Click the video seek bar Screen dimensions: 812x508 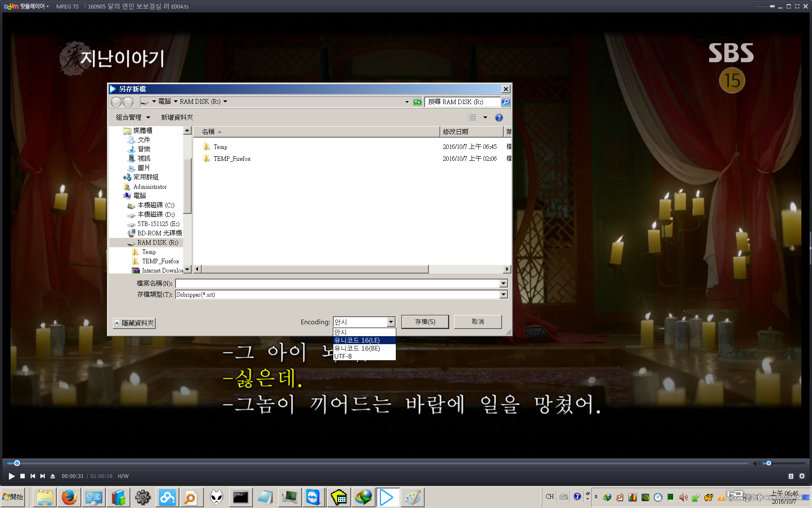(381, 464)
